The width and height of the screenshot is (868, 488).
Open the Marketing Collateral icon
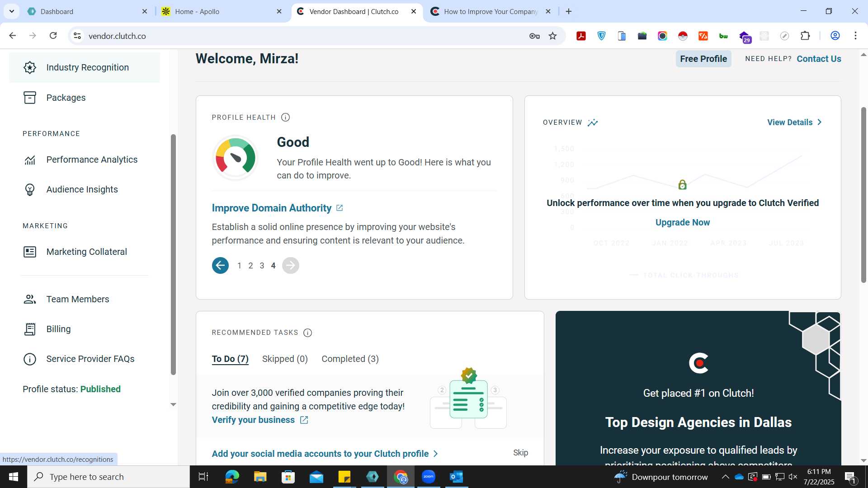(x=30, y=252)
